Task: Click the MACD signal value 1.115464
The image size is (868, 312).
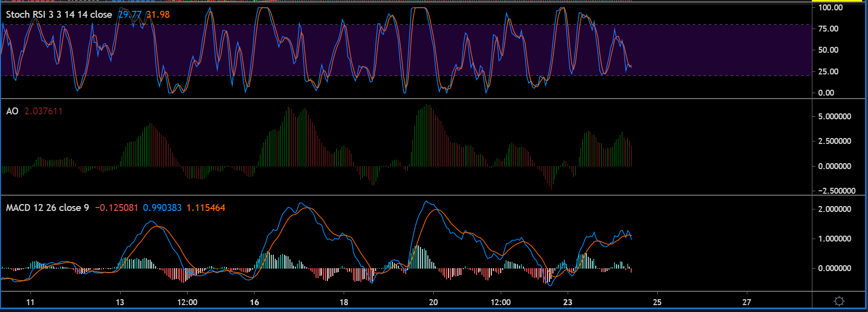Action: tap(206, 208)
